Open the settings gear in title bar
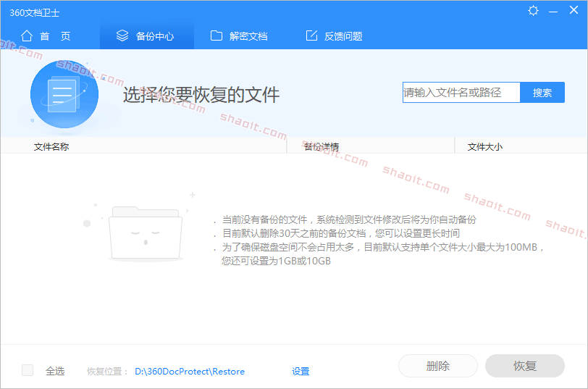The image size is (588, 389). (x=533, y=10)
